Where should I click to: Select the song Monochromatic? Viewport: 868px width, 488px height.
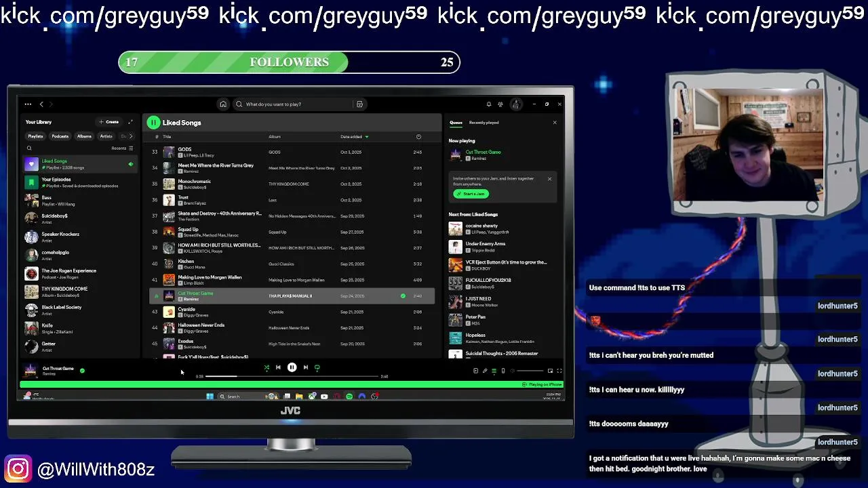(293, 184)
